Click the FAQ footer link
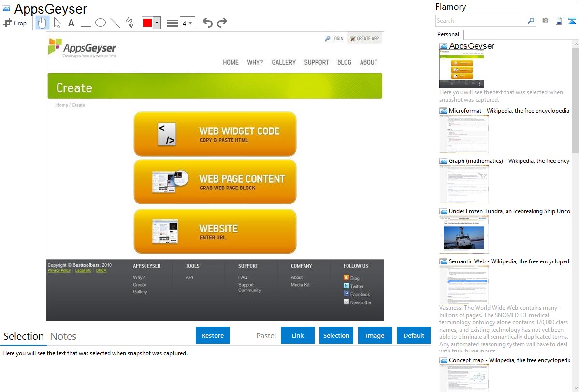 click(243, 277)
